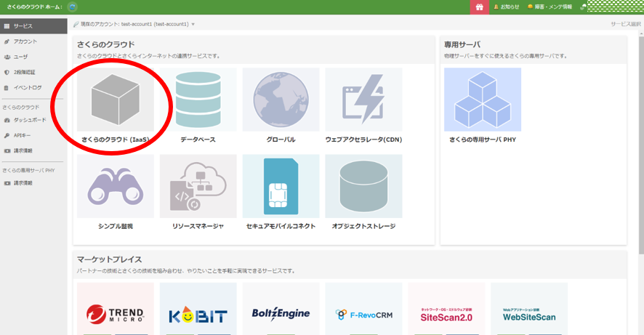Open the BoltzEngine marketplace tile

[281, 309]
